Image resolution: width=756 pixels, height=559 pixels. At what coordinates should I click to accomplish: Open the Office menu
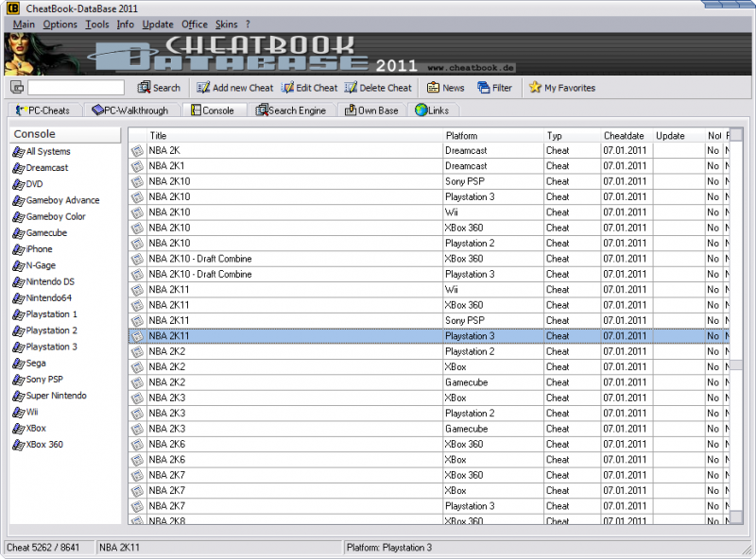[195, 25]
